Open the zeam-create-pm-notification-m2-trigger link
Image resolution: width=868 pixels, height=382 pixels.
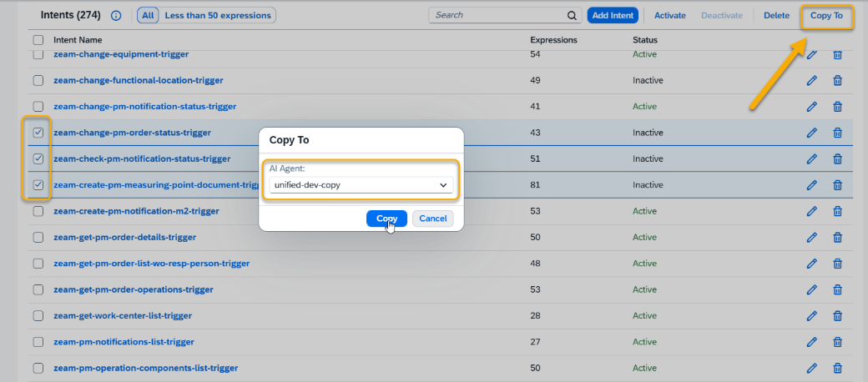tap(136, 211)
